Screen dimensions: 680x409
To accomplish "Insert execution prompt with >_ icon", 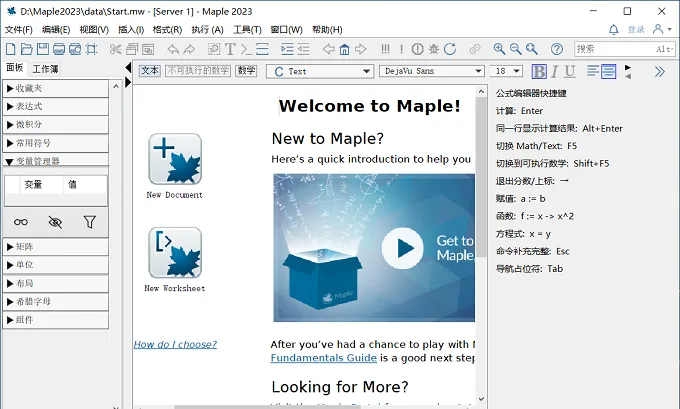I will [x=246, y=49].
